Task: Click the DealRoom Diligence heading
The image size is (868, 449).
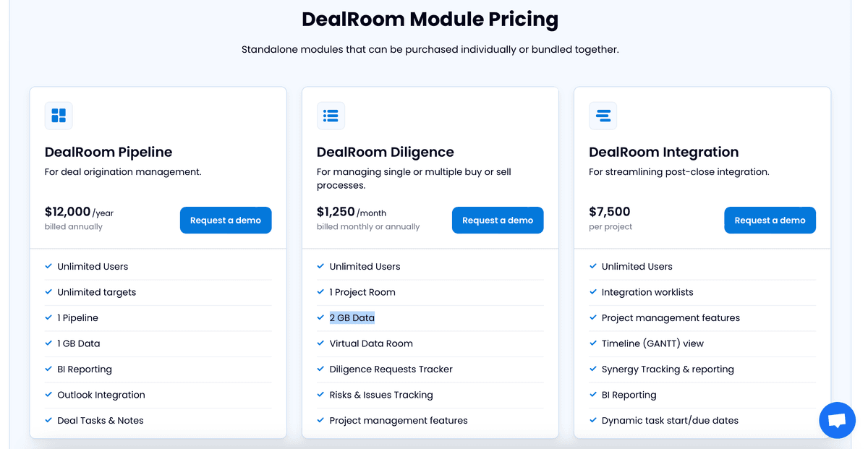Action: 385,152
